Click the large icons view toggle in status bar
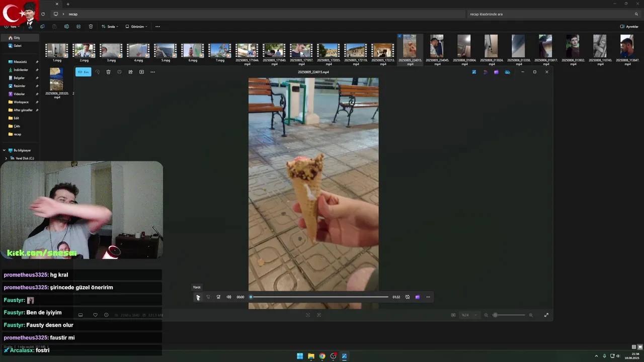The image size is (644, 362). [640, 347]
